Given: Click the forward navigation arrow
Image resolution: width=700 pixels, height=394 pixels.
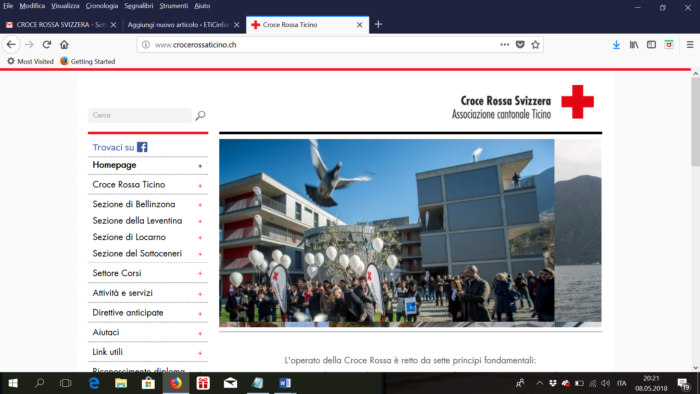Looking at the screenshot, I should (x=29, y=45).
